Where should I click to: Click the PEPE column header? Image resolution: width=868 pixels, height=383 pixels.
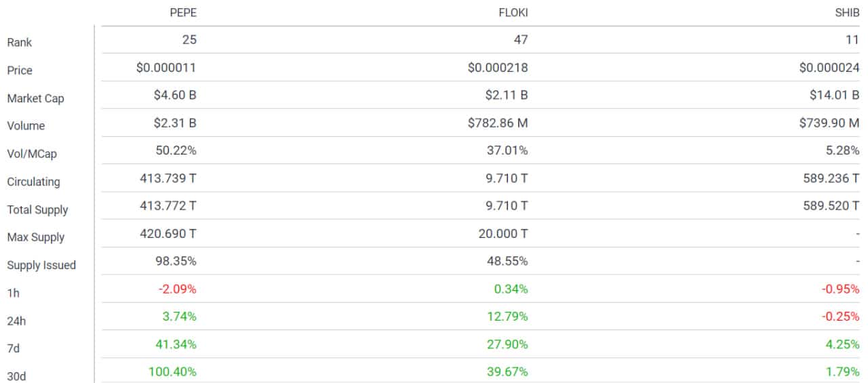[183, 13]
